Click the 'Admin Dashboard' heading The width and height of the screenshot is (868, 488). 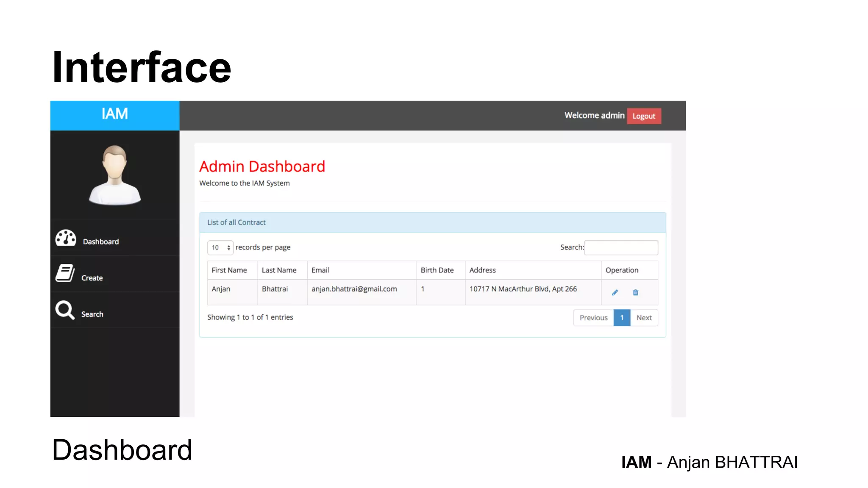(262, 166)
